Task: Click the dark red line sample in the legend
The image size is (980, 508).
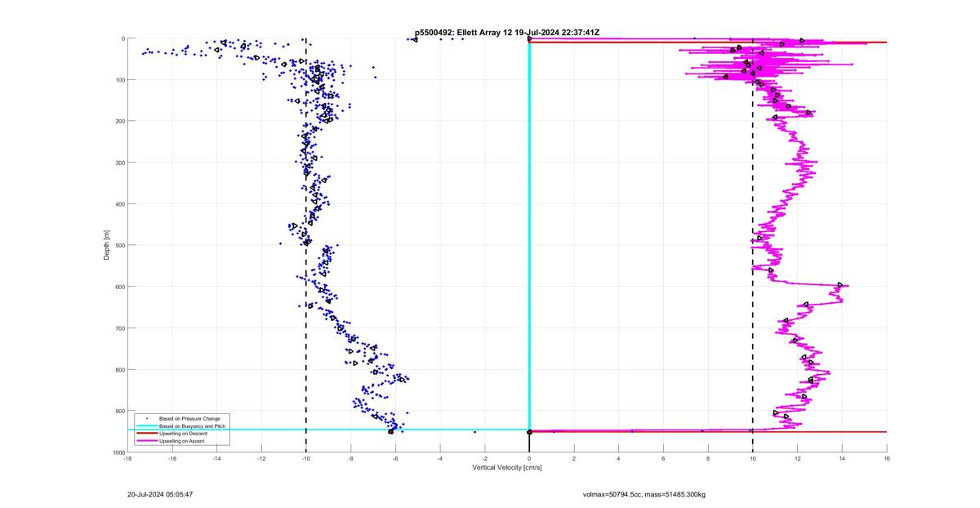Action: coord(146,434)
